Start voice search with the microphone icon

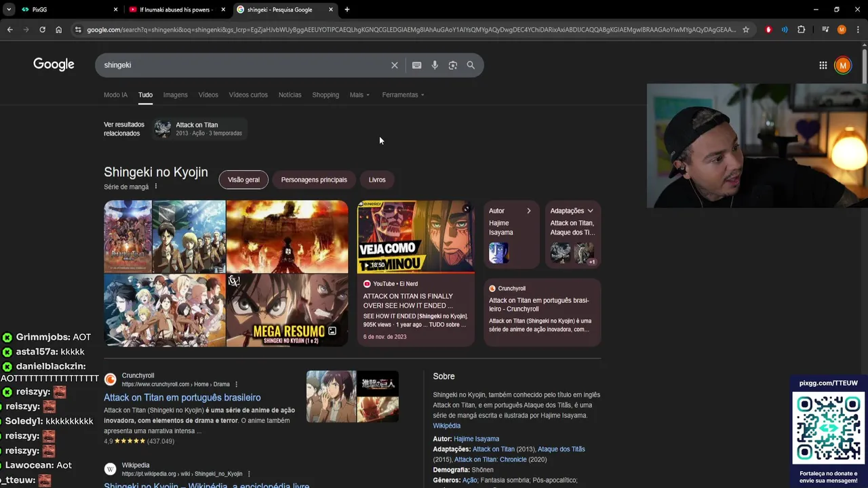pyautogui.click(x=435, y=65)
